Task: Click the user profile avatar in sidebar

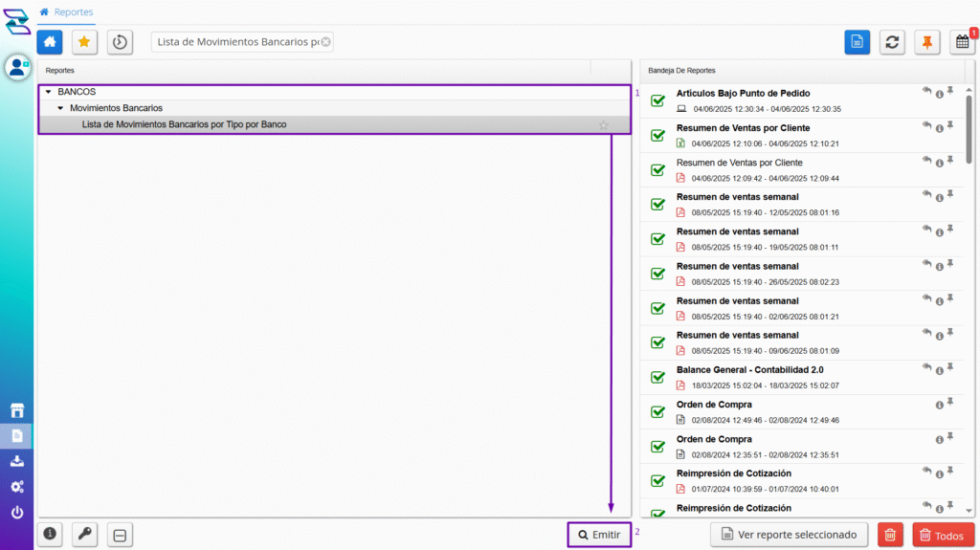Action: 17,67
